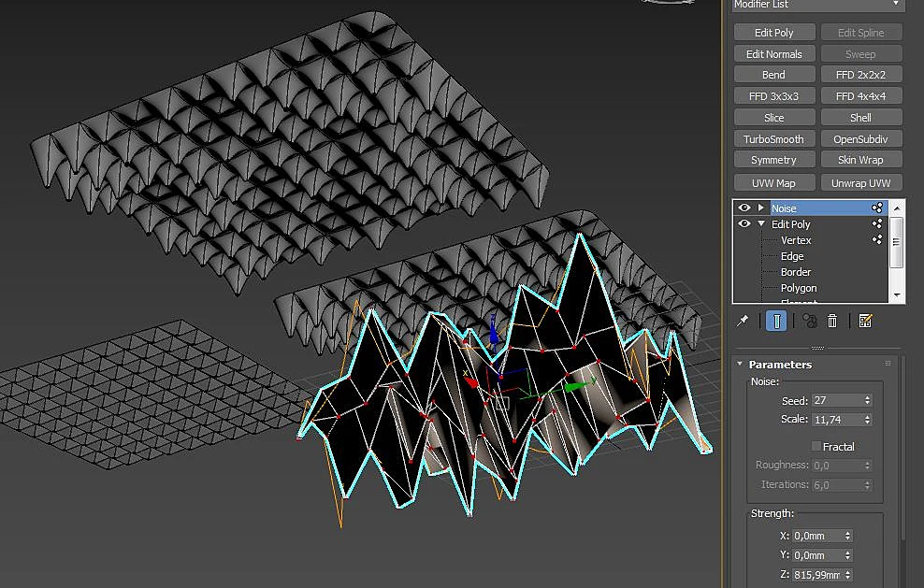Screen dimensions: 924x588
Task: Hide the Noise modifier with eye icon
Action: coord(744,208)
